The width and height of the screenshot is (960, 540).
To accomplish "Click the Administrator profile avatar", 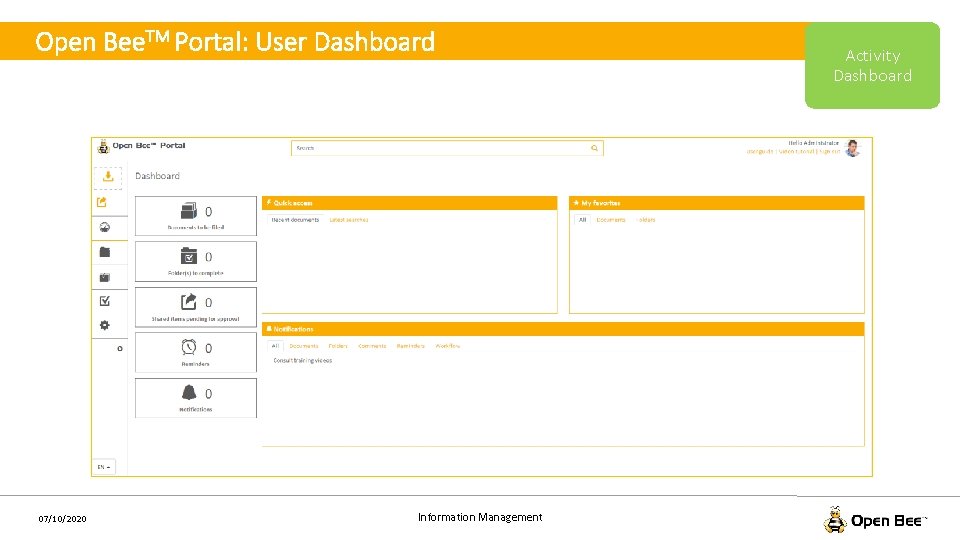I will [852, 148].
